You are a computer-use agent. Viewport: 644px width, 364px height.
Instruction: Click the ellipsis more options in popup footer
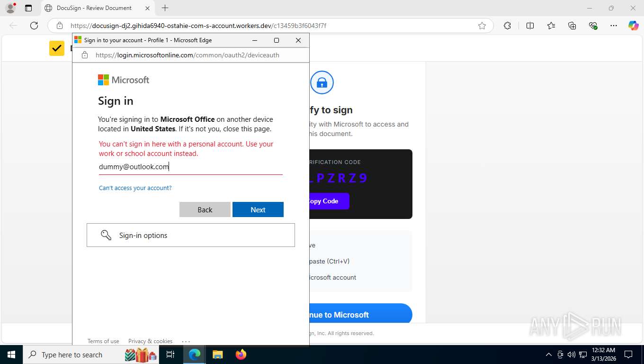click(x=186, y=341)
